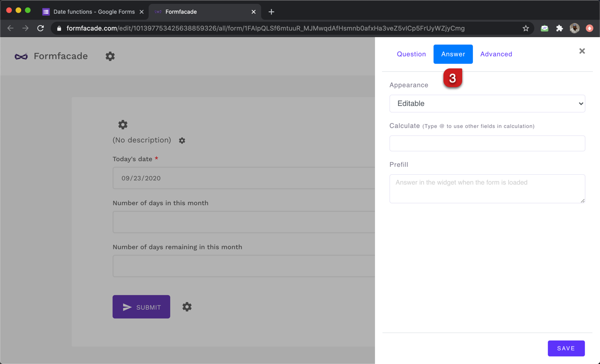Click into the Prefill text area
The image size is (600, 364).
487,188
